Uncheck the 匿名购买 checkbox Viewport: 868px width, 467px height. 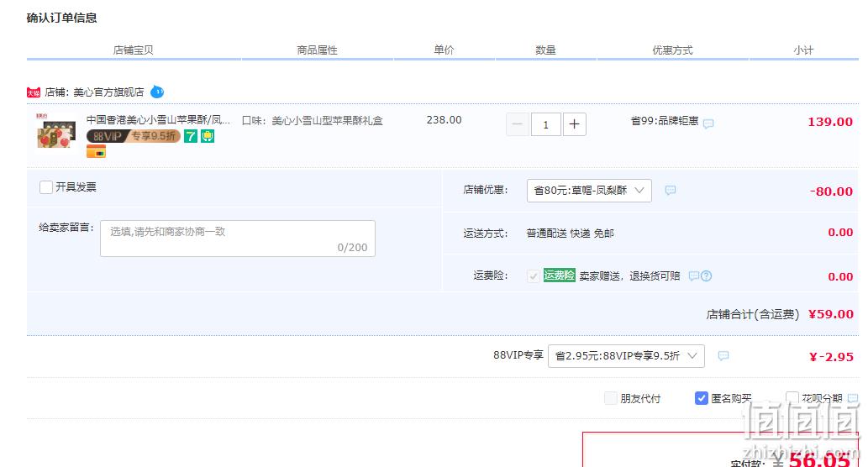[702, 398]
